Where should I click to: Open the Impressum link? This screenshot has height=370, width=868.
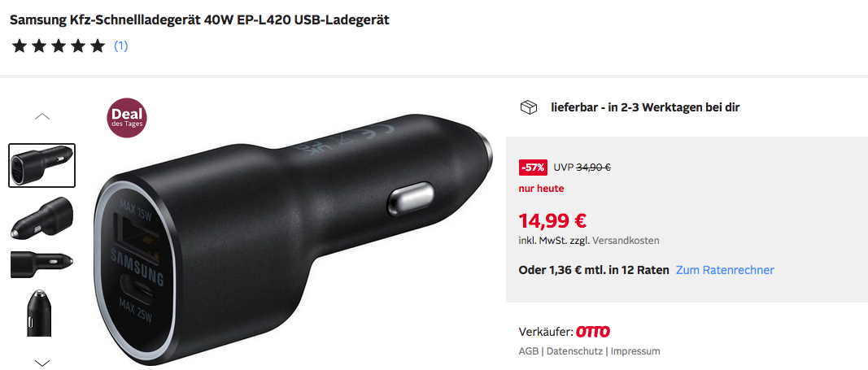[x=635, y=351]
